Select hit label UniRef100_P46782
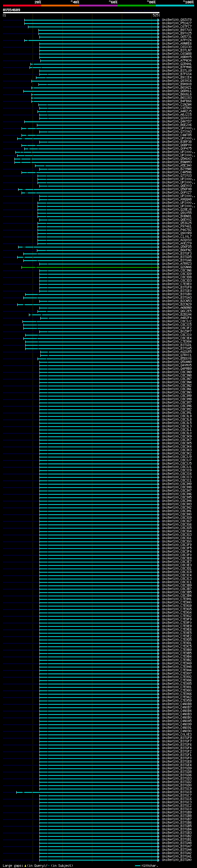The width and height of the screenshot is (197, 868). click(177, 230)
